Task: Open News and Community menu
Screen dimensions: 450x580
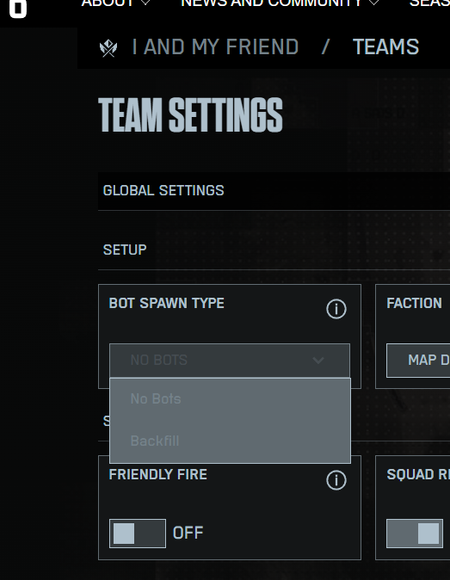Action: [x=271, y=3]
